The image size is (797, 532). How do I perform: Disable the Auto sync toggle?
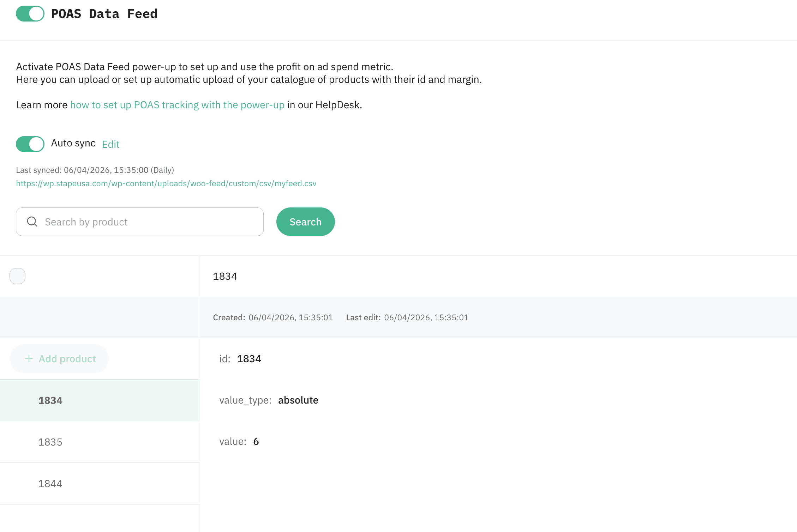click(30, 144)
